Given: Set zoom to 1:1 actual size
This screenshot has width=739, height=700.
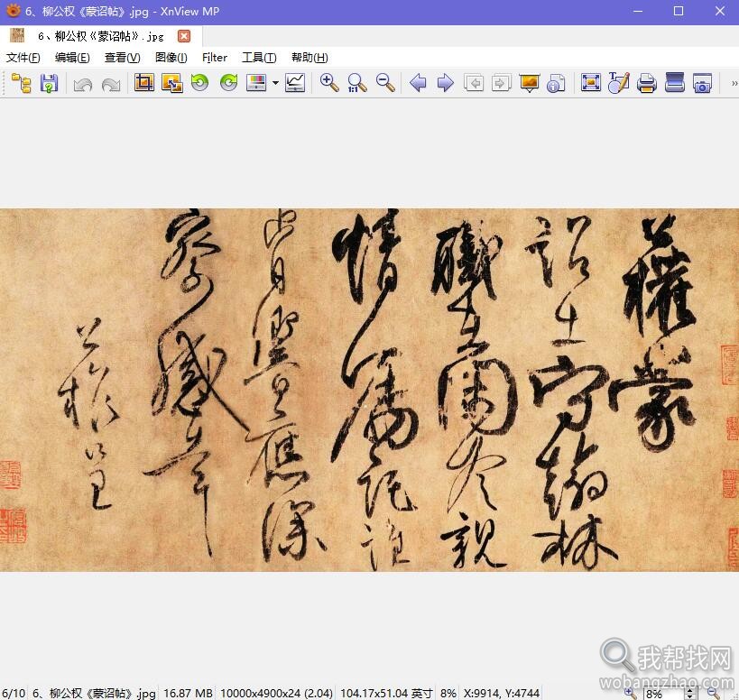Looking at the screenshot, I should pos(357,83).
